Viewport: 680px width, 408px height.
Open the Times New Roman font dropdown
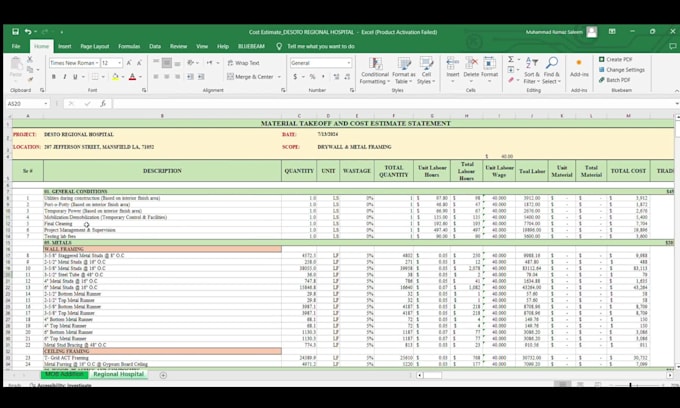96,63
